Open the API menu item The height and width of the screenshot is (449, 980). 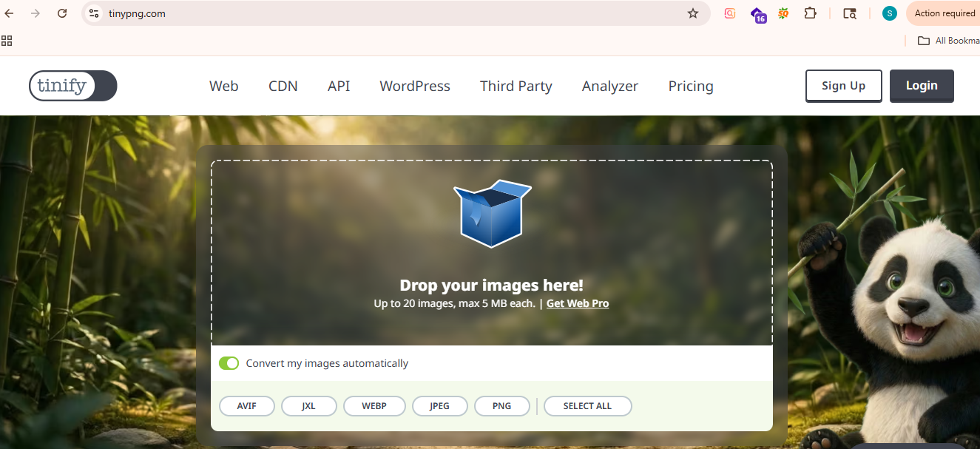[x=339, y=86]
